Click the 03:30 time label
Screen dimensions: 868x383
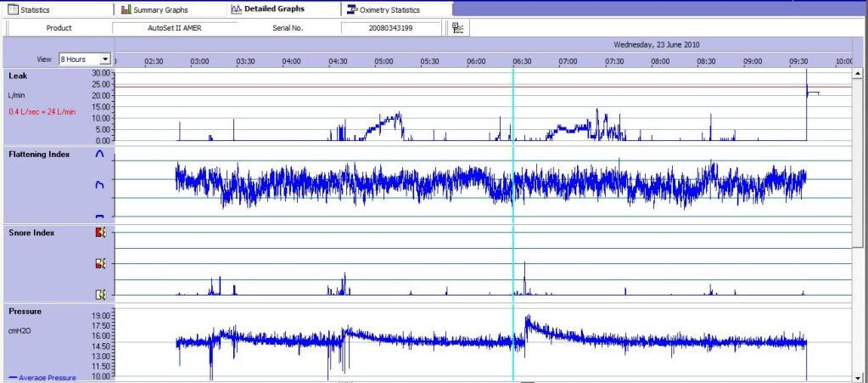pos(245,61)
